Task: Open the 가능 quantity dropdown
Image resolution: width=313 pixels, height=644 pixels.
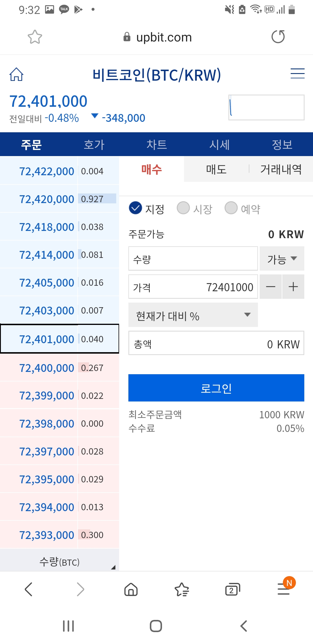Action: point(282,259)
